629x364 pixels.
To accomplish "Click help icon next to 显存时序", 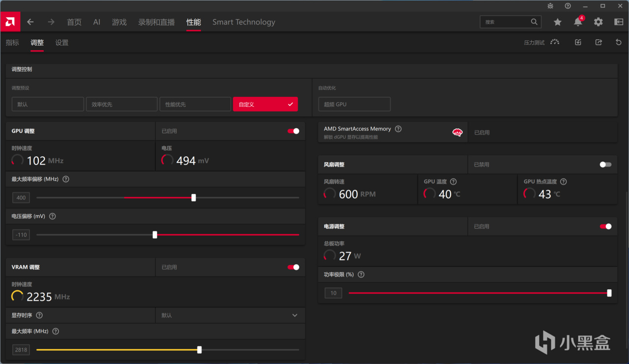I will [x=39, y=315].
